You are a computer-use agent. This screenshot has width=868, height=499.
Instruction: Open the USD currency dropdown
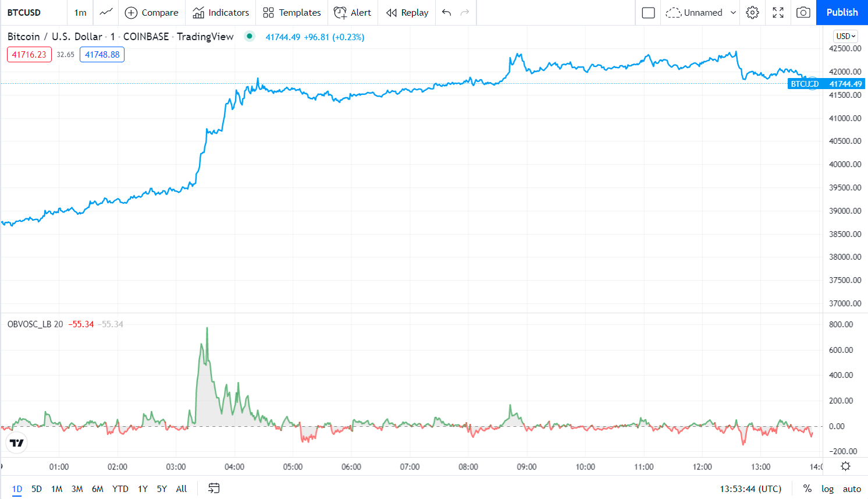tap(845, 36)
